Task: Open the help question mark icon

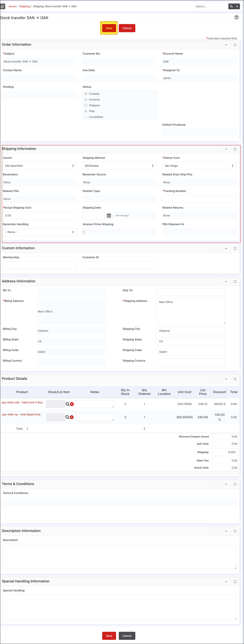Action: click(x=236, y=17)
